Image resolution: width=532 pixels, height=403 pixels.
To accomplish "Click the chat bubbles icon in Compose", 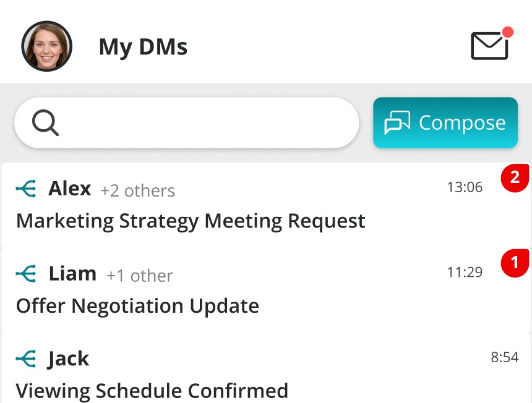I will 397,123.
